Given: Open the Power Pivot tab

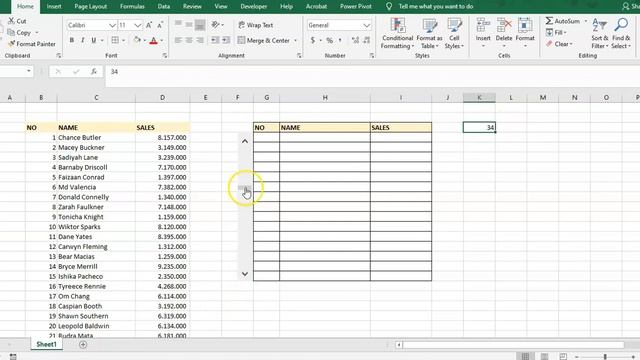Looking at the screenshot, I should click(356, 7).
